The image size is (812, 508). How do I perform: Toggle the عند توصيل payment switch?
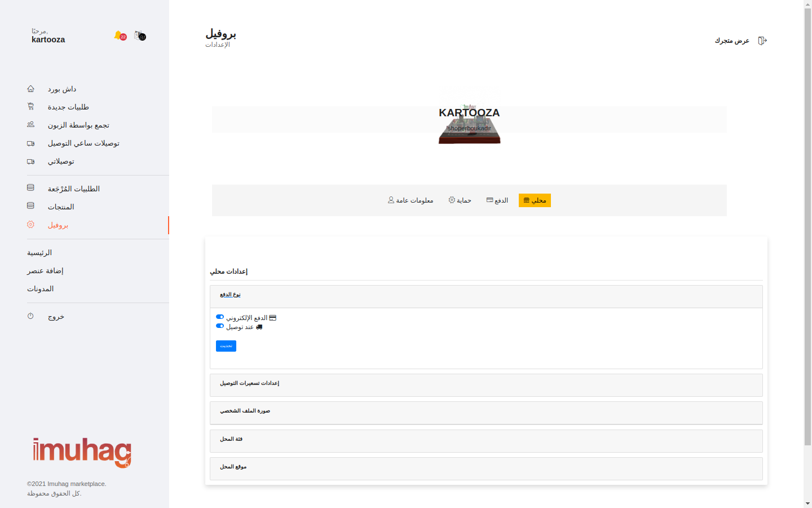click(x=220, y=326)
